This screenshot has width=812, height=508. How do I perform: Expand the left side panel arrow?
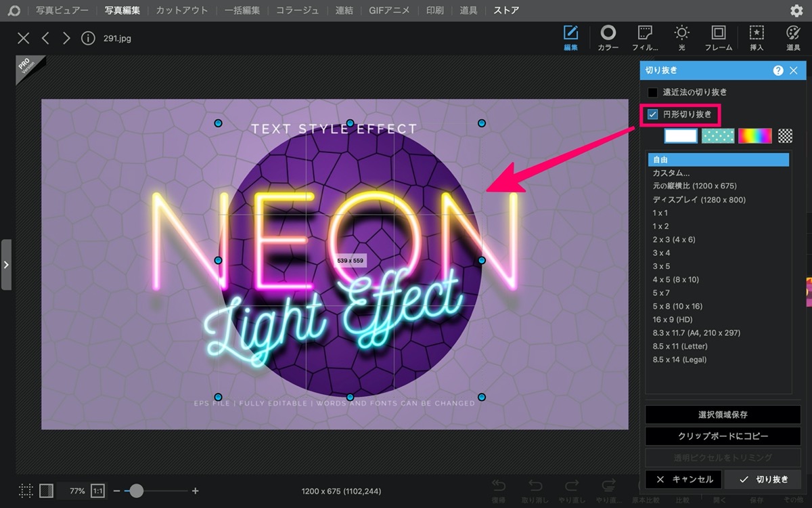pyautogui.click(x=6, y=264)
